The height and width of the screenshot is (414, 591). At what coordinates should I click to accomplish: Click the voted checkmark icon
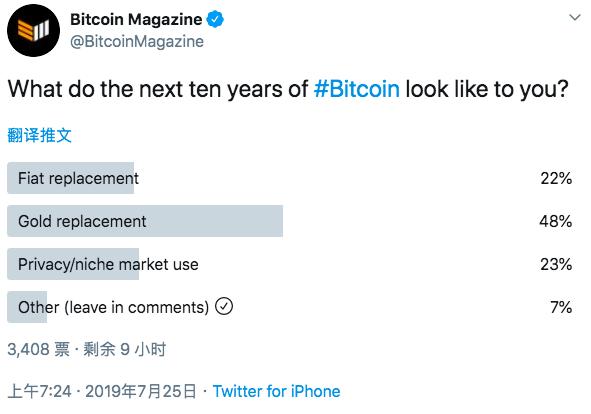224,306
